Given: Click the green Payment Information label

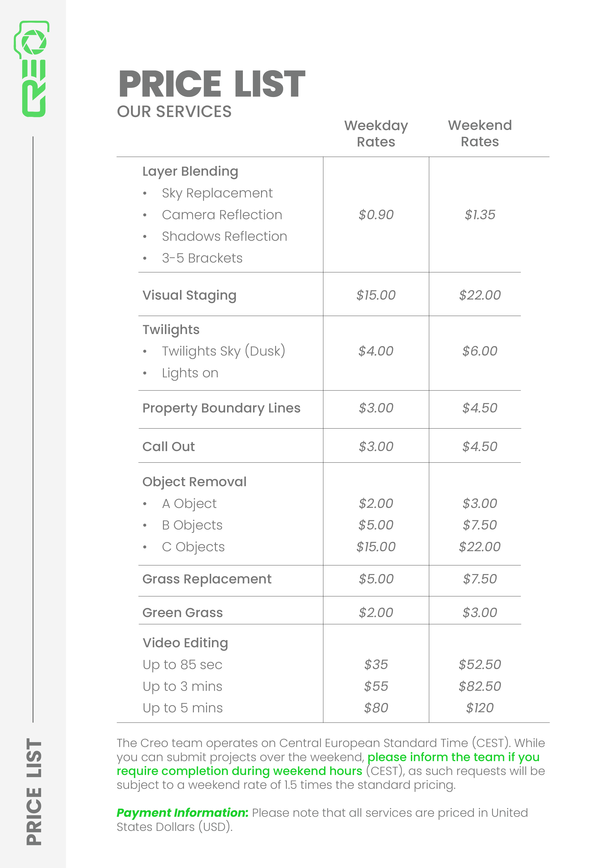Looking at the screenshot, I should coord(182,813).
